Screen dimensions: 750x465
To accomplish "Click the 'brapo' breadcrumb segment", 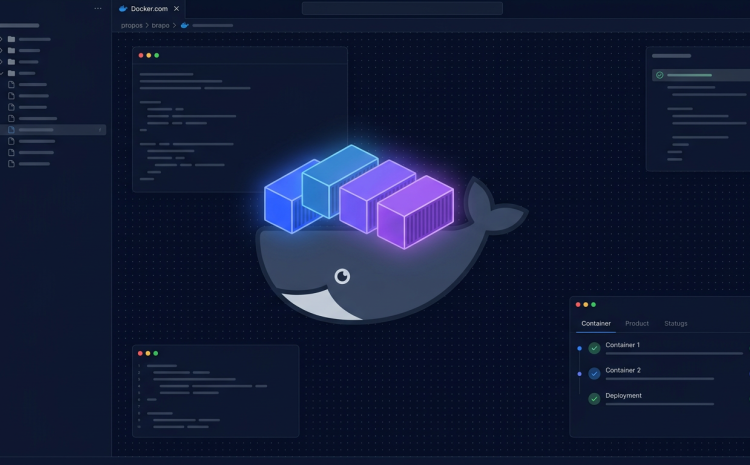I will point(160,25).
